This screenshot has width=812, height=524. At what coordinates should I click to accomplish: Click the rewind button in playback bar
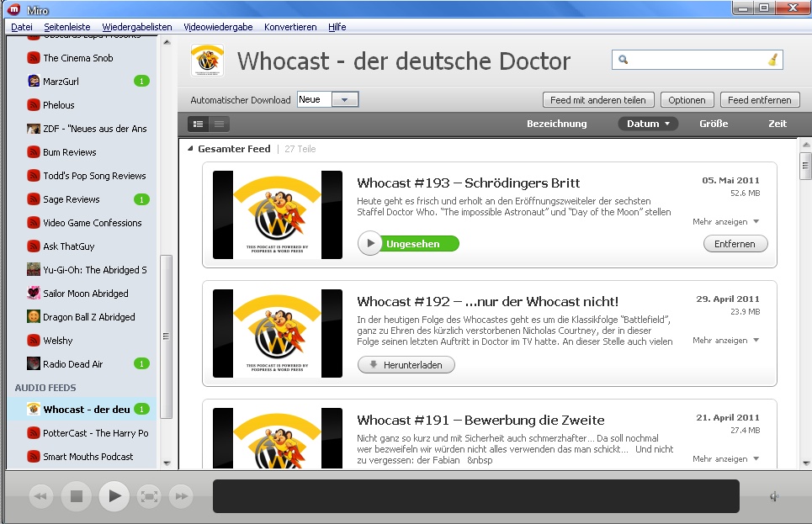pyautogui.click(x=40, y=496)
